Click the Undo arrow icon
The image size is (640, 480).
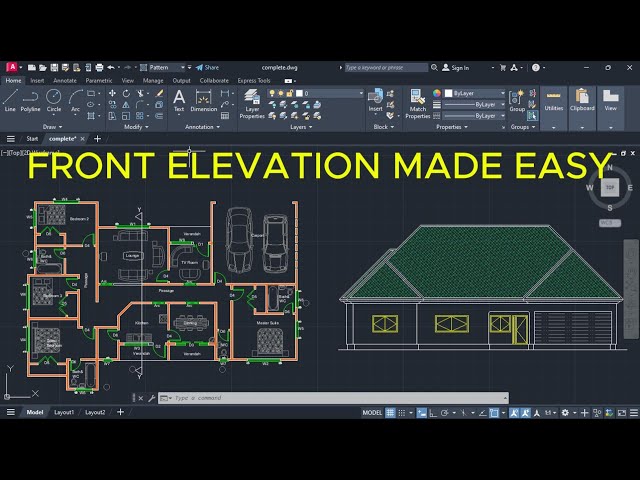pos(111,67)
